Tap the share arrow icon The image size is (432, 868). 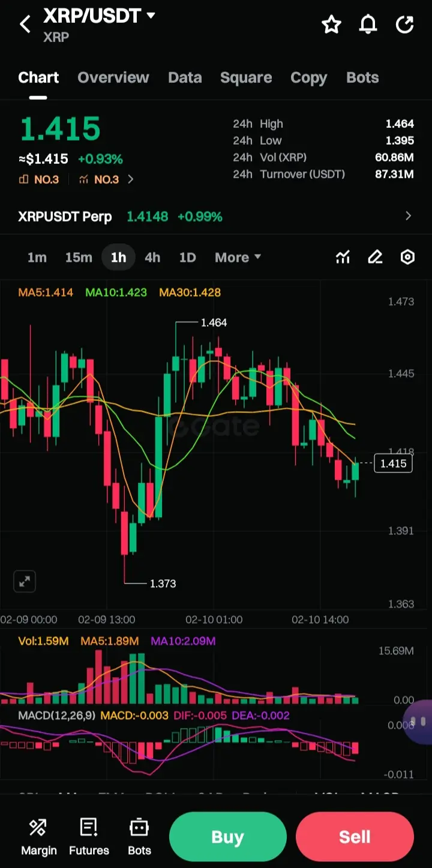tap(405, 25)
